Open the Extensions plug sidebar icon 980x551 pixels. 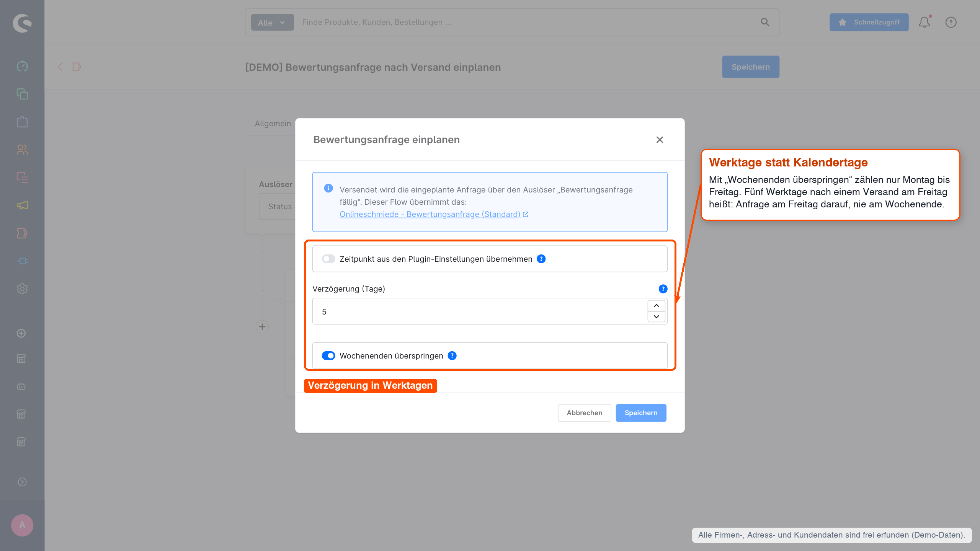pos(22,261)
